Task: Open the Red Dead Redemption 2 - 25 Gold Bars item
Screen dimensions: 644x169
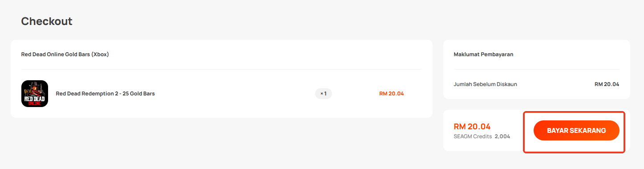Action: click(x=105, y=94)
